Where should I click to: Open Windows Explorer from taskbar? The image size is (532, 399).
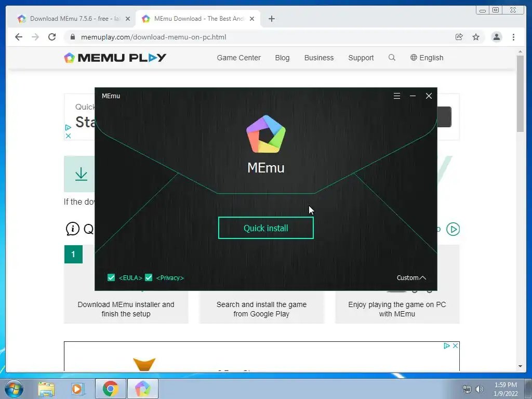46,389
